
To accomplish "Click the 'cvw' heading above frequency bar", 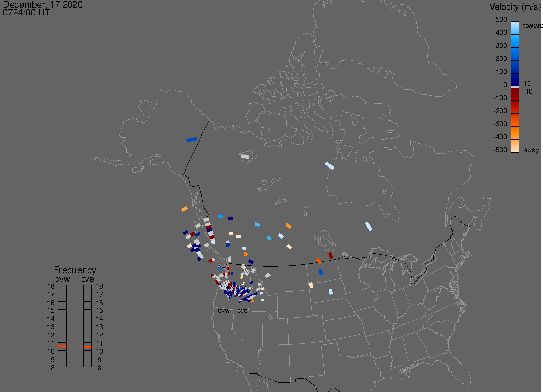I will (x=62, y=279).
